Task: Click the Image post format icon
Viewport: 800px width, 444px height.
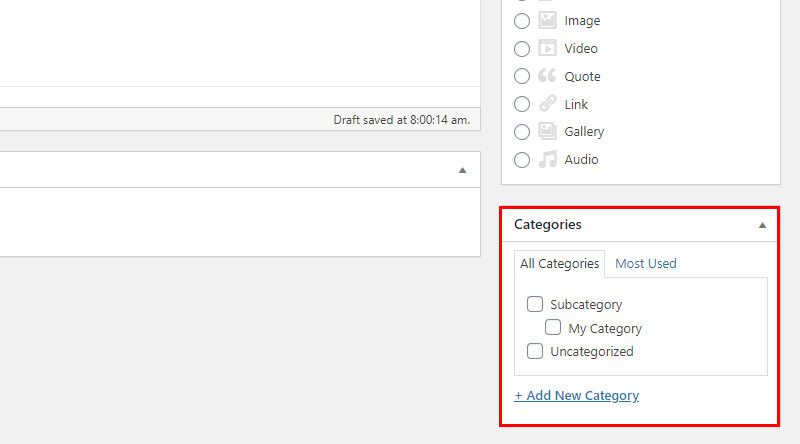Action: pos(547,20)
